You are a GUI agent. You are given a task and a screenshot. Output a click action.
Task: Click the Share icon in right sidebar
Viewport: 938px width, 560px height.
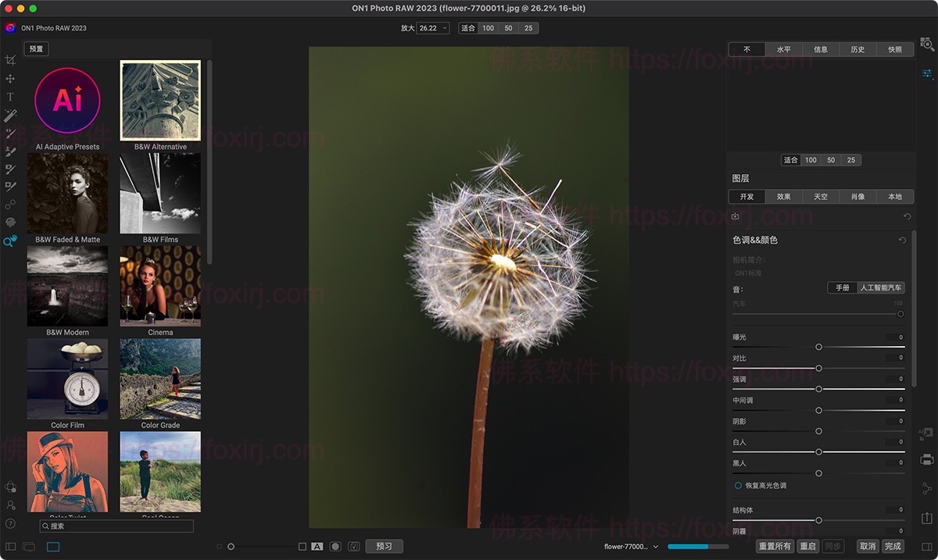927,488
